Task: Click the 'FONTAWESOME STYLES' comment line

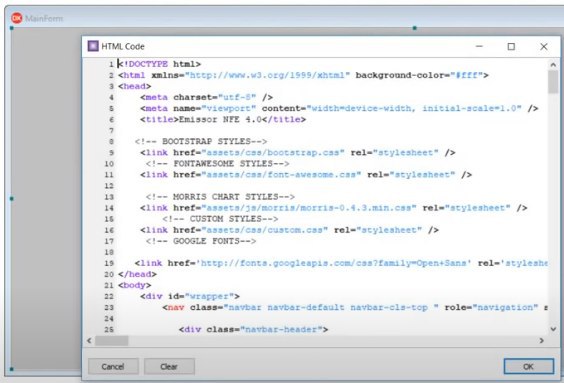Action: point(217,164)
